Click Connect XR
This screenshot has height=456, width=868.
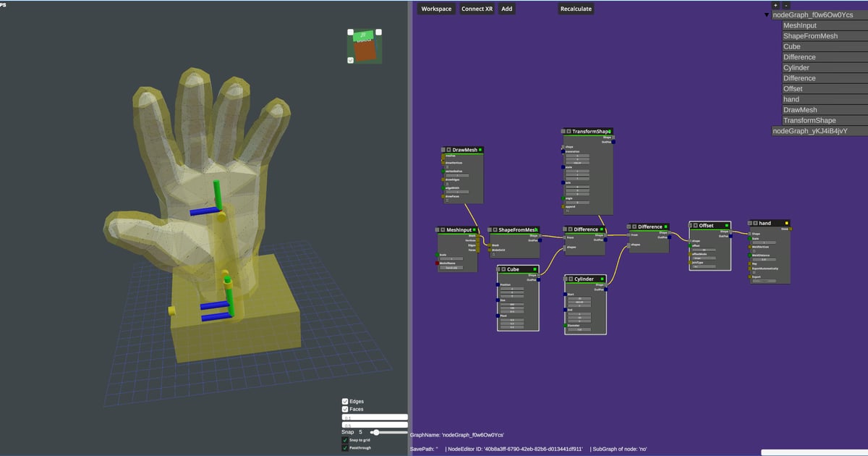476,9
